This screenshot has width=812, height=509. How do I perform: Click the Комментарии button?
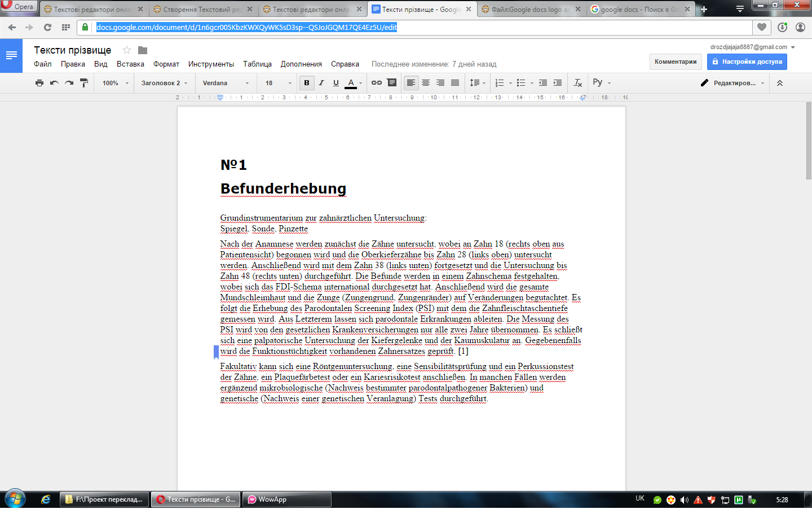[676, 62]
